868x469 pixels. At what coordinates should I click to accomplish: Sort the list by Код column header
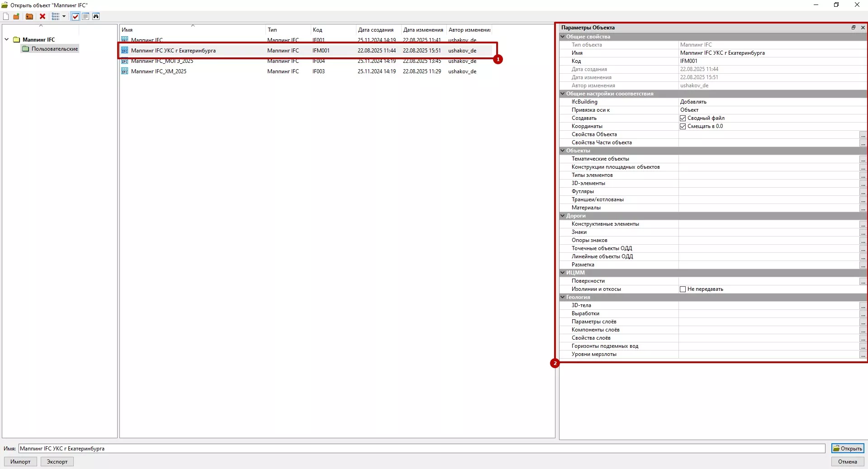318,30
